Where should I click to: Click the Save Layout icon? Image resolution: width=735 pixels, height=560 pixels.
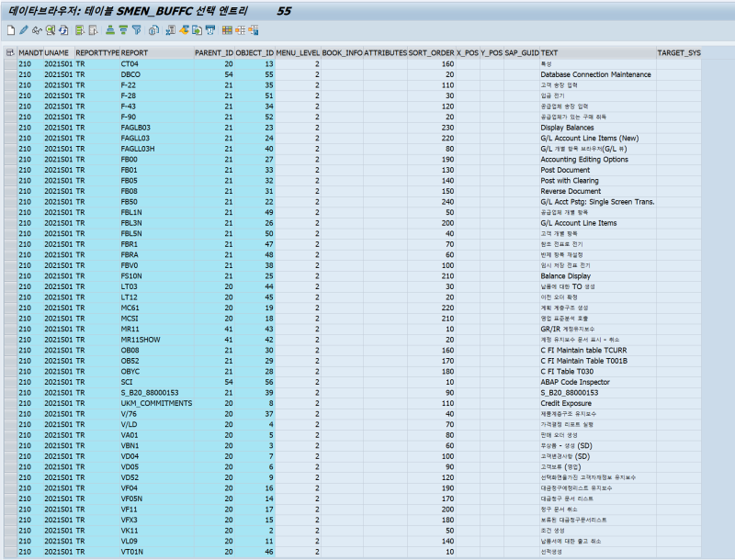(x=254, y=30)
